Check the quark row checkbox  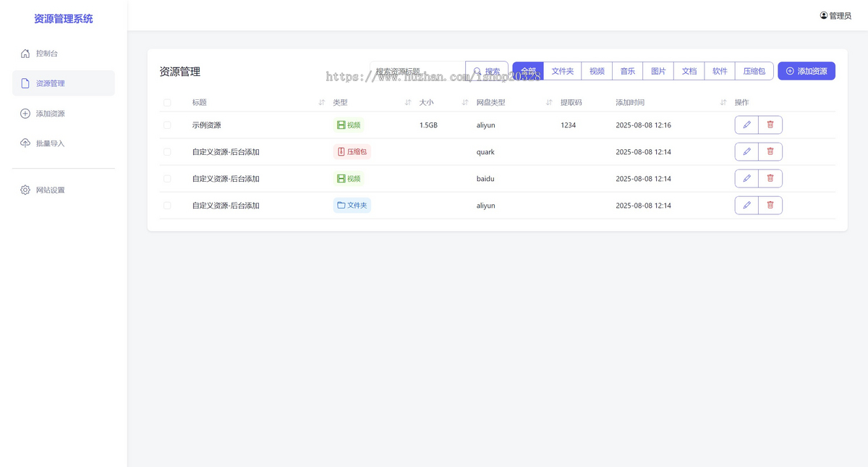pyautogui.click(x=167, y=152)
